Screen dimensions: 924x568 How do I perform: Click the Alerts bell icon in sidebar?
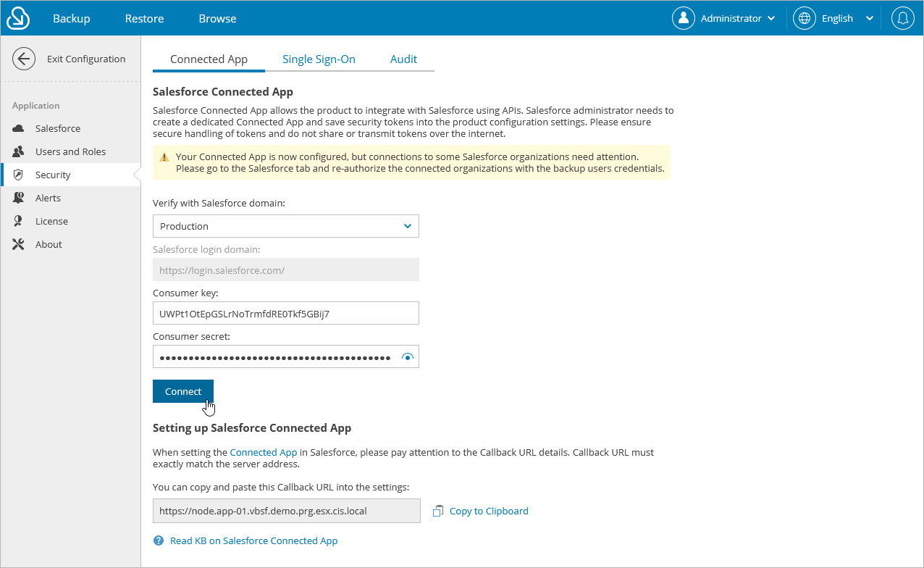(x=19, y=198)
